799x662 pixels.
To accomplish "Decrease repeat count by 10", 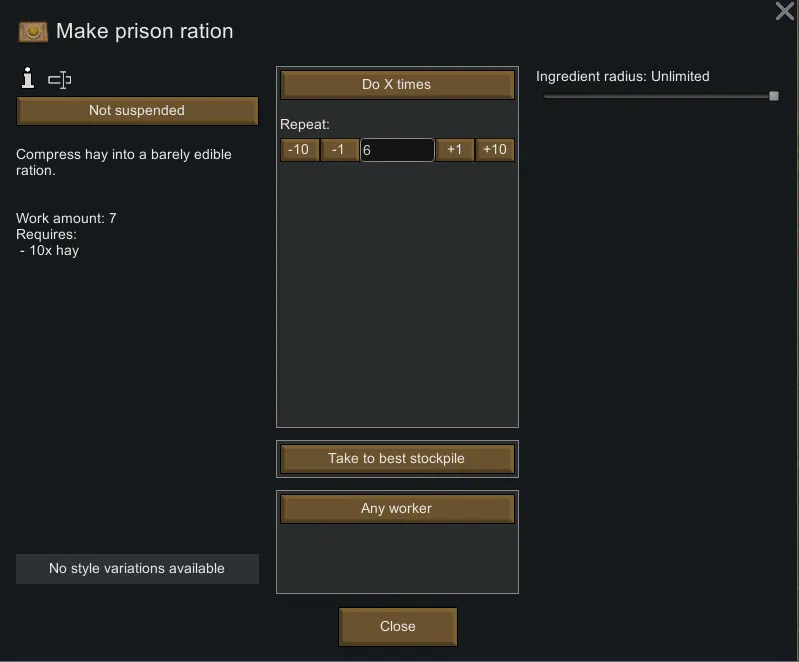I will click(298, 150).
